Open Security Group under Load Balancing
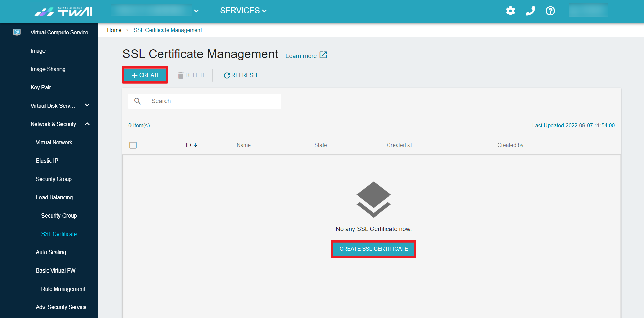This screenshot has width=644, height=318. click(x=59, y=216)
